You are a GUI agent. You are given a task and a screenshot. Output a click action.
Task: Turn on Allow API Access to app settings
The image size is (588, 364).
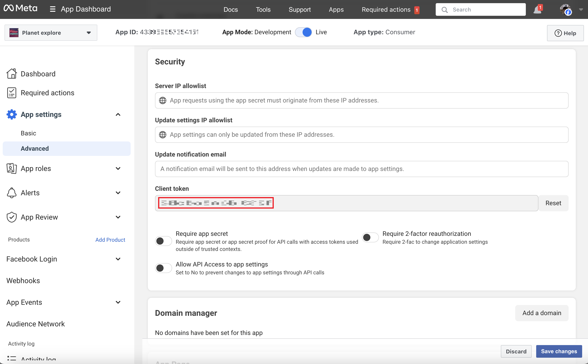163,268
